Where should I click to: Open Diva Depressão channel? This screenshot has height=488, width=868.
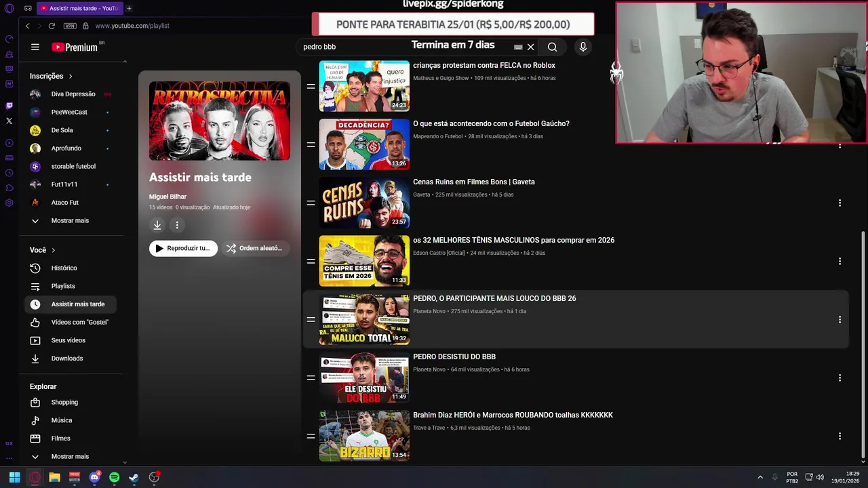pos(71,94)
